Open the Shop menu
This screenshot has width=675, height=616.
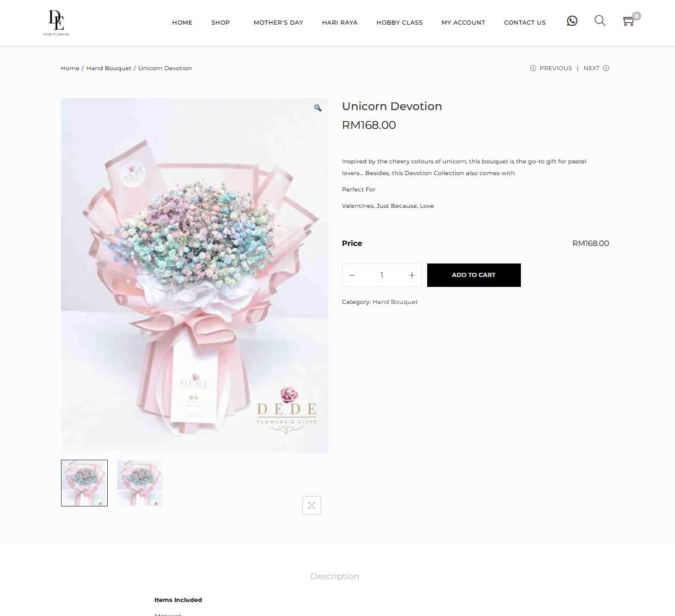pos(220,22)
